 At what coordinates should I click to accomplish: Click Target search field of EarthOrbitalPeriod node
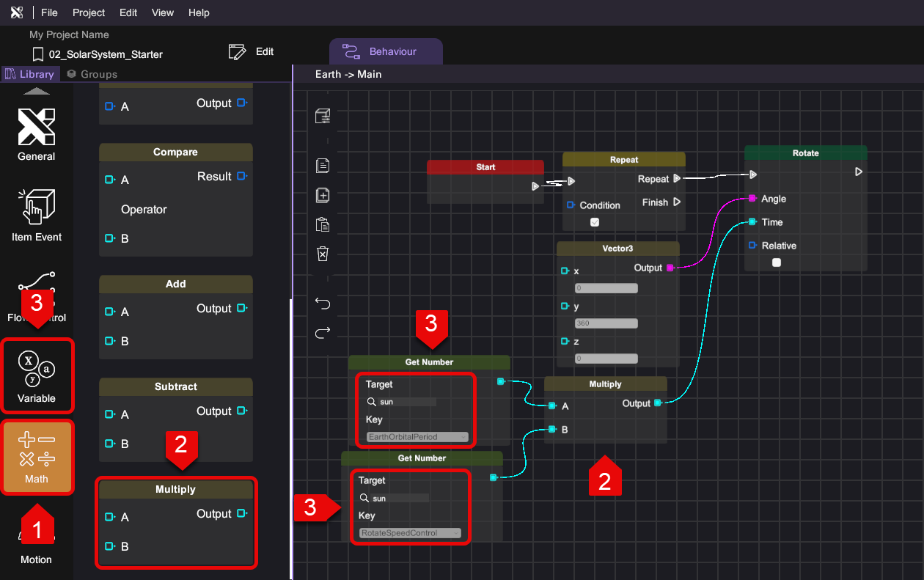click(401, 402)
